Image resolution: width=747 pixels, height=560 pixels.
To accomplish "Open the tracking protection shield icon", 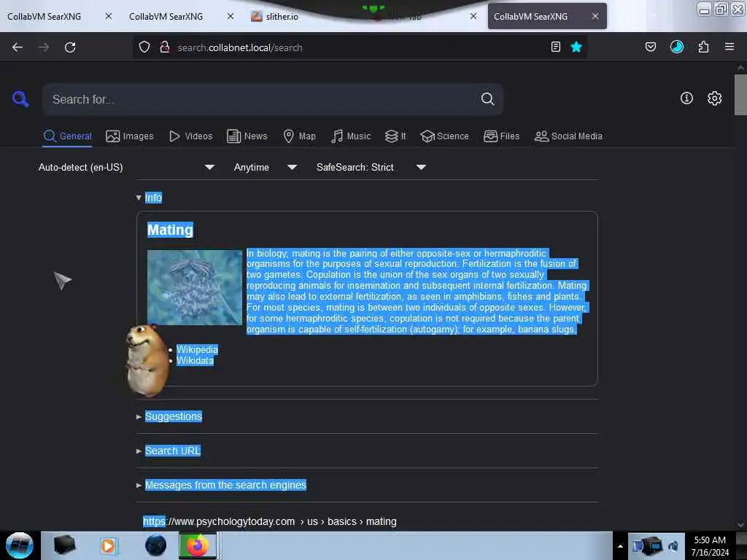I will click(x=144, y=47).
